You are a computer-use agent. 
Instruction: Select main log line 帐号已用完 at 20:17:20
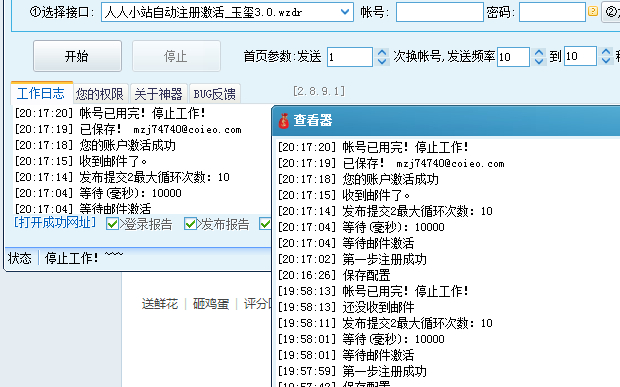[110, 113]
